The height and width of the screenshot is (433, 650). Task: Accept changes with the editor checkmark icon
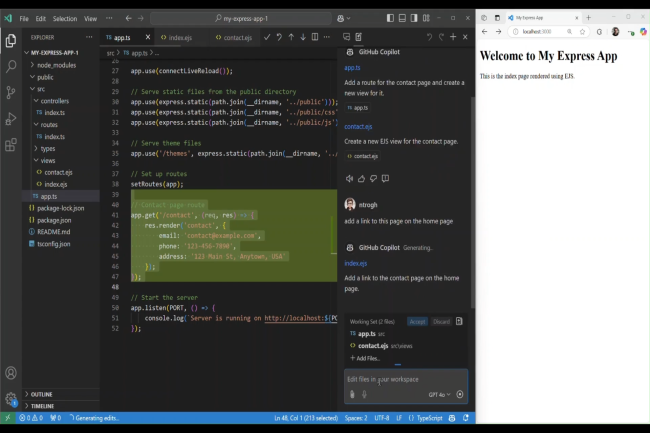click(267, 37)
